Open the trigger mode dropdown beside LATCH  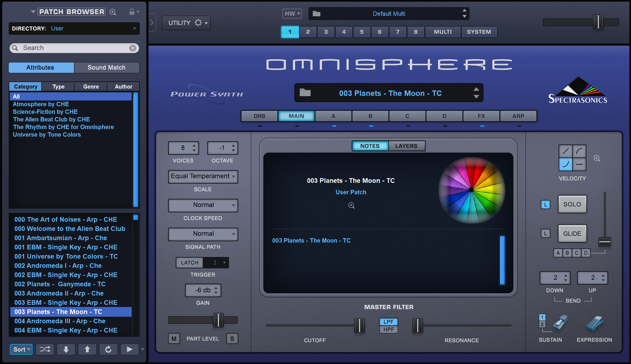[x=216, y=263]
